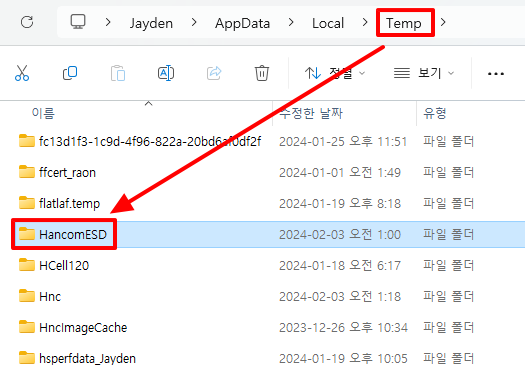The image size is (525, 365).
Task: Click folder icon of fc13d1f3 folder
Action: tap(27, 141)
